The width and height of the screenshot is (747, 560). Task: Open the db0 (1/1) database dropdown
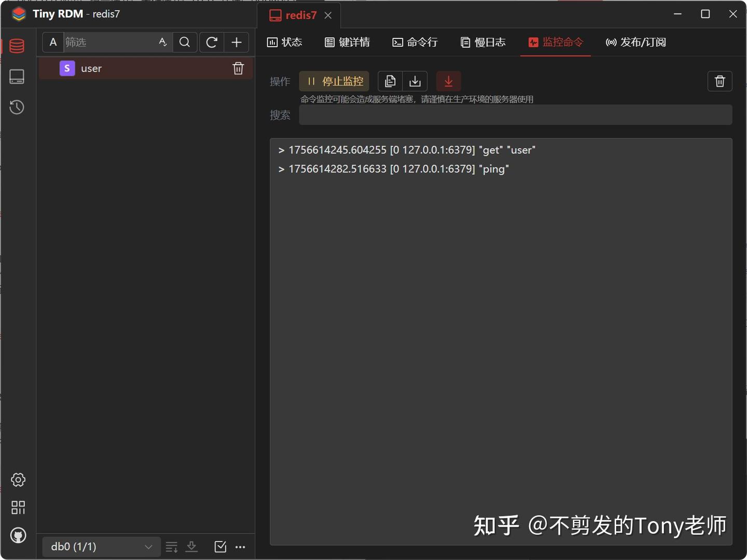pos(101,547)
